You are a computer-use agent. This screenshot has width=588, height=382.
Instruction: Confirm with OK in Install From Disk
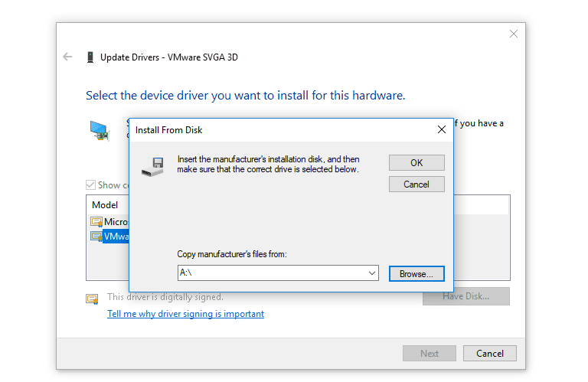click(416, 163)
